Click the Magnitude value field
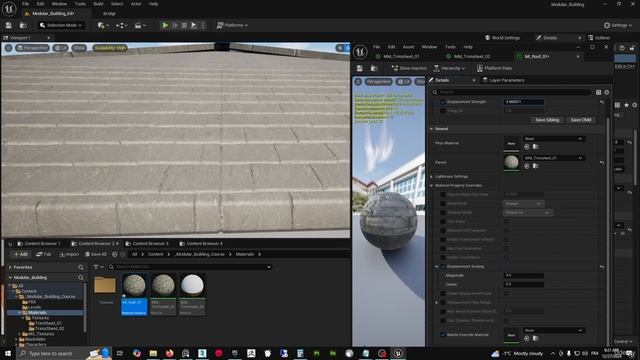Image resolution: width=640 pixels, height=360 pixels. coord(523,276)
